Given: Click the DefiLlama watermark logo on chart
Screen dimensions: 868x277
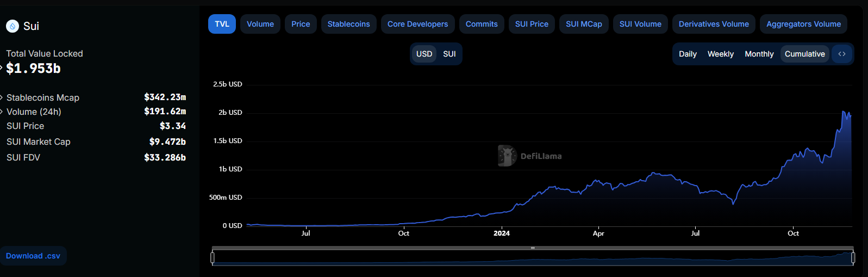Looking at the screenshot, I should (507, 156).
